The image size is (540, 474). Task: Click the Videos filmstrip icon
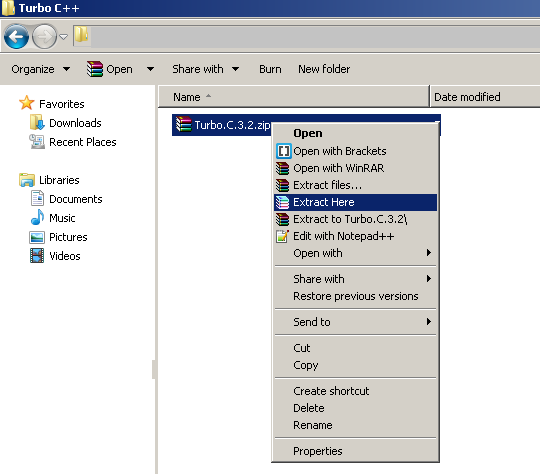37,256
